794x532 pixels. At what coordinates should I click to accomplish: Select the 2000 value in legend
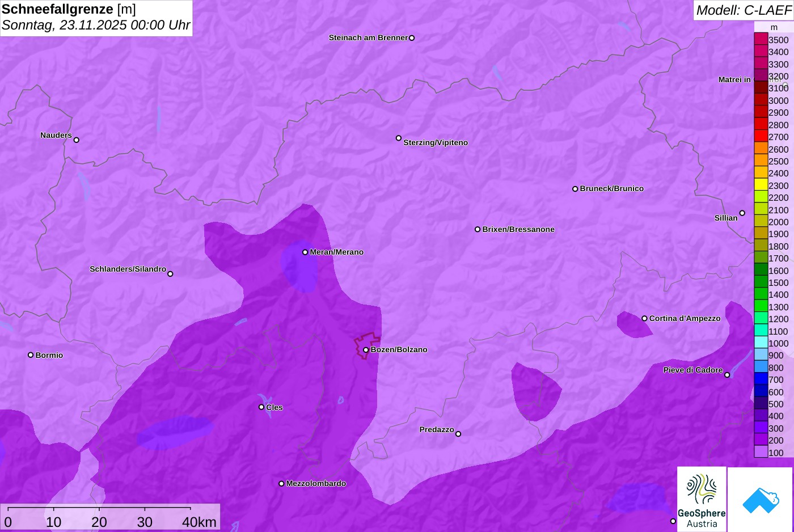click(x=779, y=222)
